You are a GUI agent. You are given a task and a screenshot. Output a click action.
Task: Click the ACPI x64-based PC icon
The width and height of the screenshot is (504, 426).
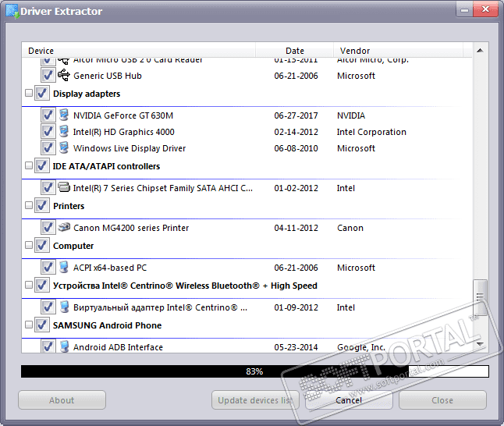[x=64, y=267]
